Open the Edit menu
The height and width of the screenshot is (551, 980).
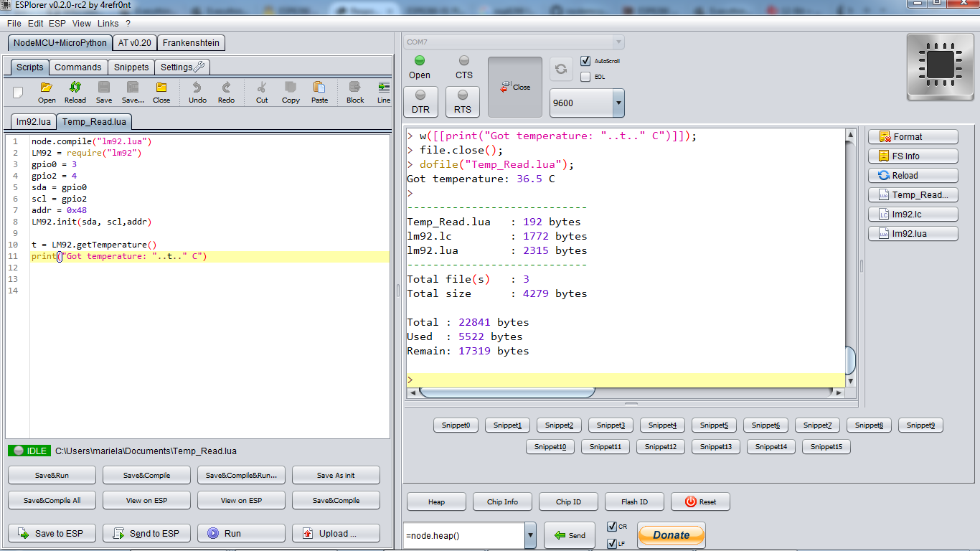pos(35,24)
